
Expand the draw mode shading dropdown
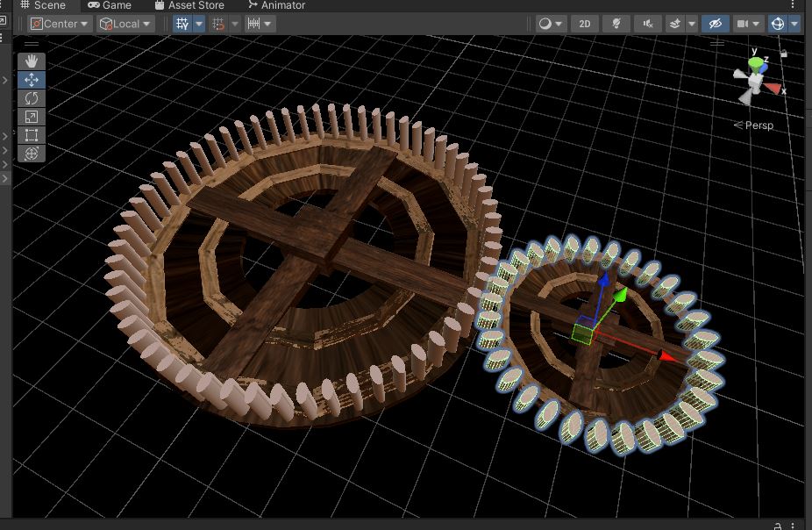(551, 24)
